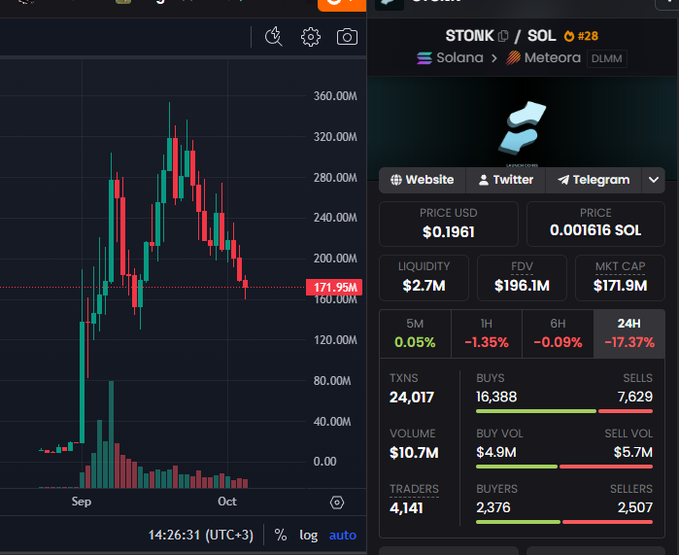This screenshot has height=555, width=679.
Task: Click the buyers versus sellers ratio bar
Action: (564, 522)
